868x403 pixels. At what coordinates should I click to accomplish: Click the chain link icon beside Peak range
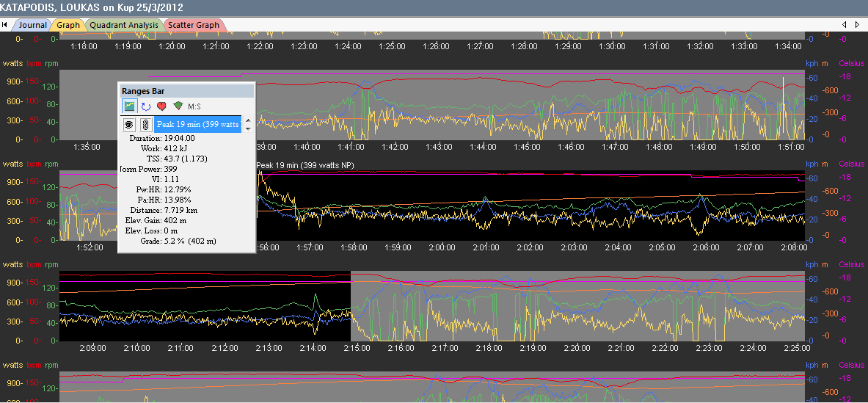click(x=145, y=125)
